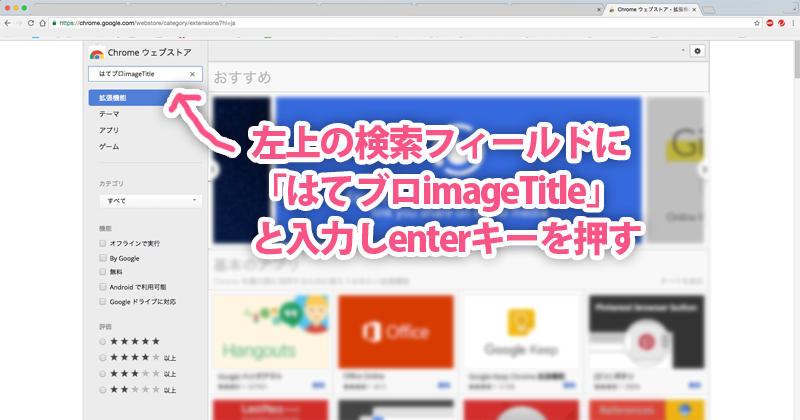Open the すべて category dropdown
This screenshot has height=420, width=800.
151,201
